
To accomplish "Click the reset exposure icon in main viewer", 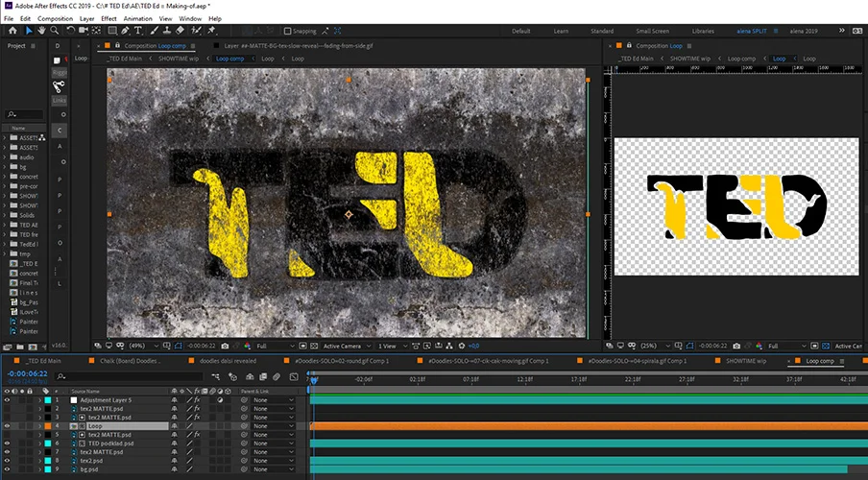I will (x=462, y=346).
